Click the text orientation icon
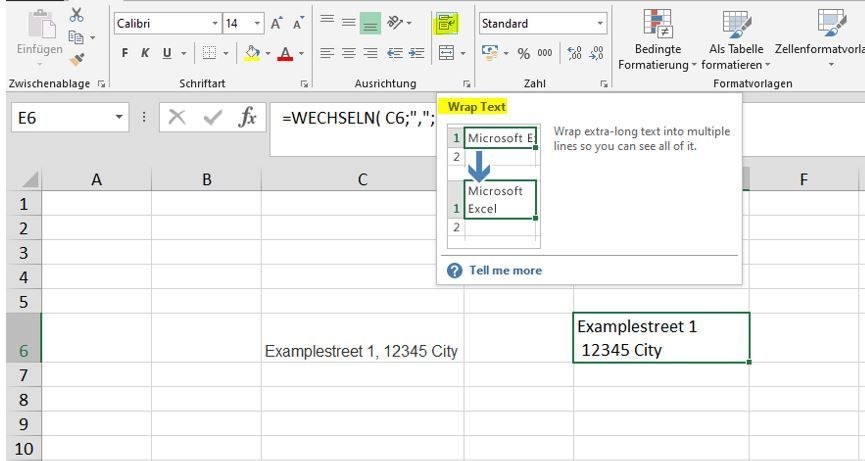The width and height of the screenshot is (865, 461). (x=395, y=23)
